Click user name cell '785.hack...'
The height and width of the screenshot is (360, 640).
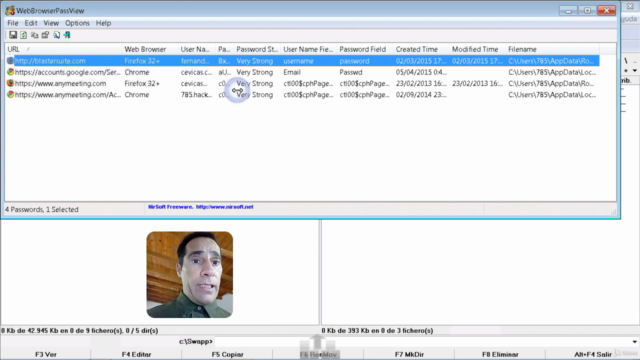[x=196, y=95]
